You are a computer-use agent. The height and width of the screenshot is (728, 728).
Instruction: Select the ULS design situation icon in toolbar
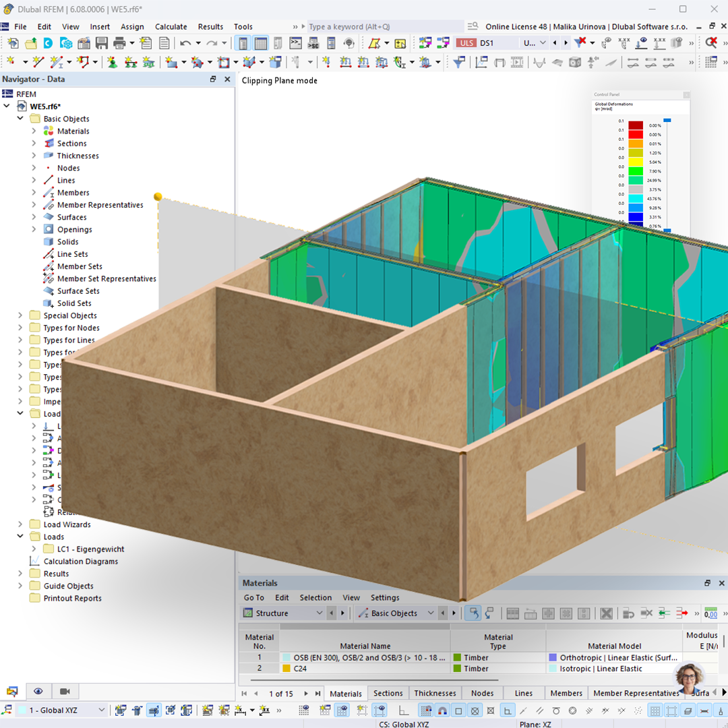[x=466, y=42]
